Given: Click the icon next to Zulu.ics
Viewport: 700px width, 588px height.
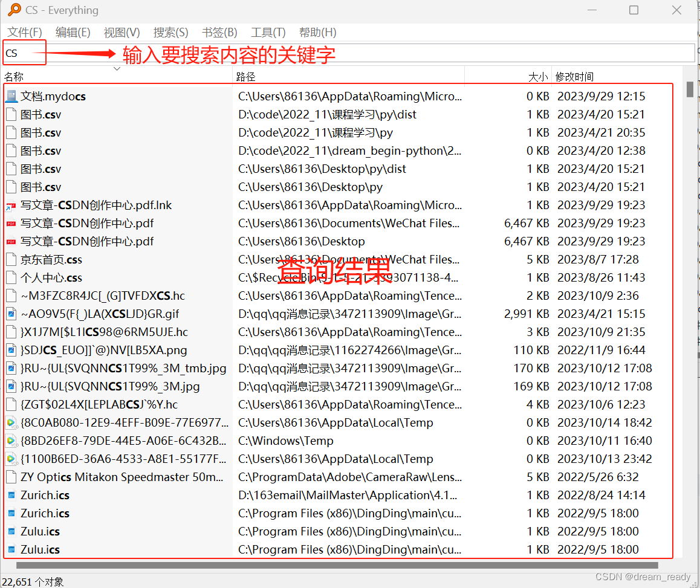Looking at the screenshot, I should [x=10, y=531].
